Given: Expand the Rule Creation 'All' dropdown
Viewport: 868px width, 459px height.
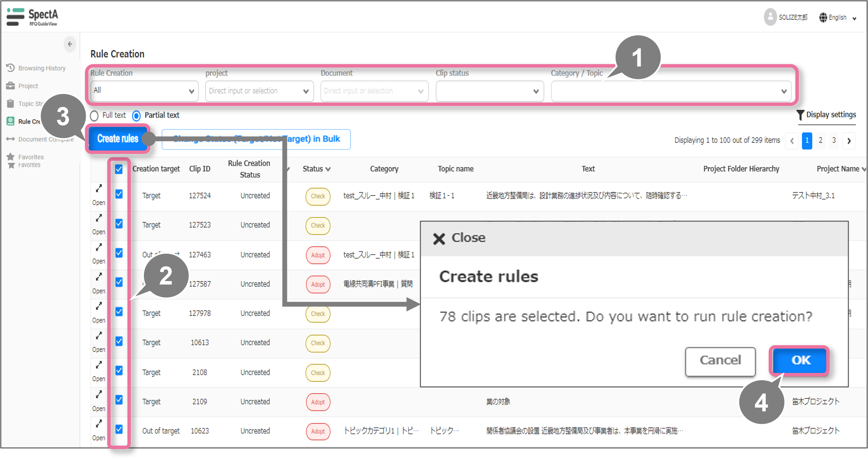Looking at the screenshot, I should click(144, 91).
